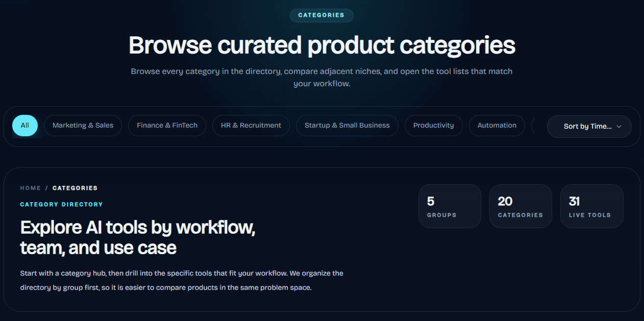644x321 pixels.
Task: Click the Browse curated product categories heading
Action: pyautogui.click(x=321, y=45)
